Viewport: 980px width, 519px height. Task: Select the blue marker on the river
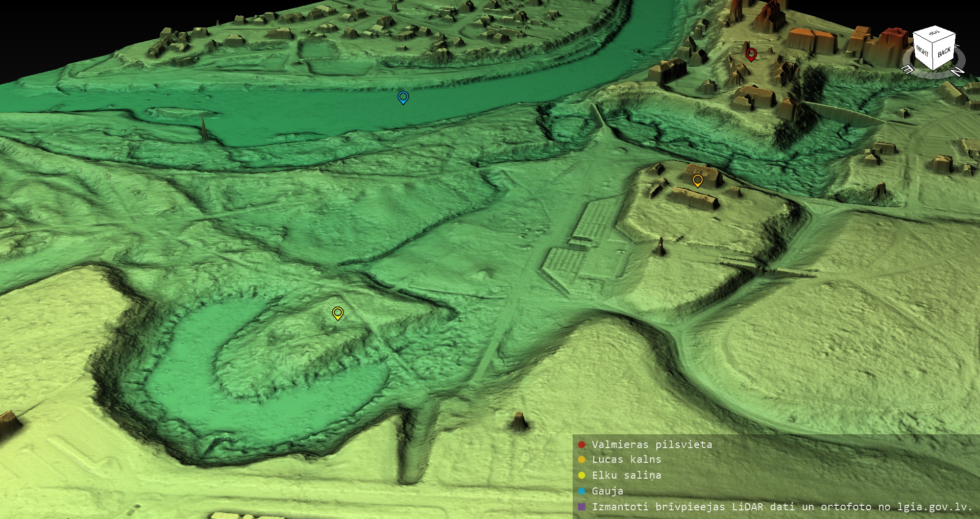403,97
